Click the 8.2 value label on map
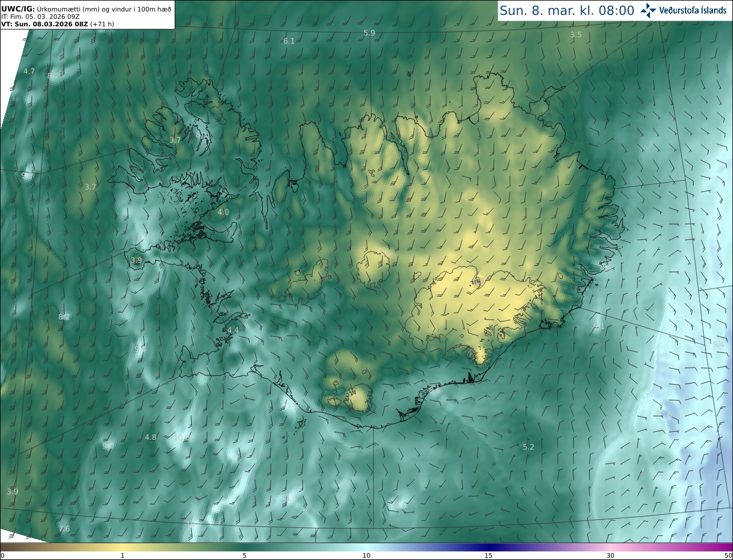The width and height of the screenshot is (733, 560). (64, 317)
